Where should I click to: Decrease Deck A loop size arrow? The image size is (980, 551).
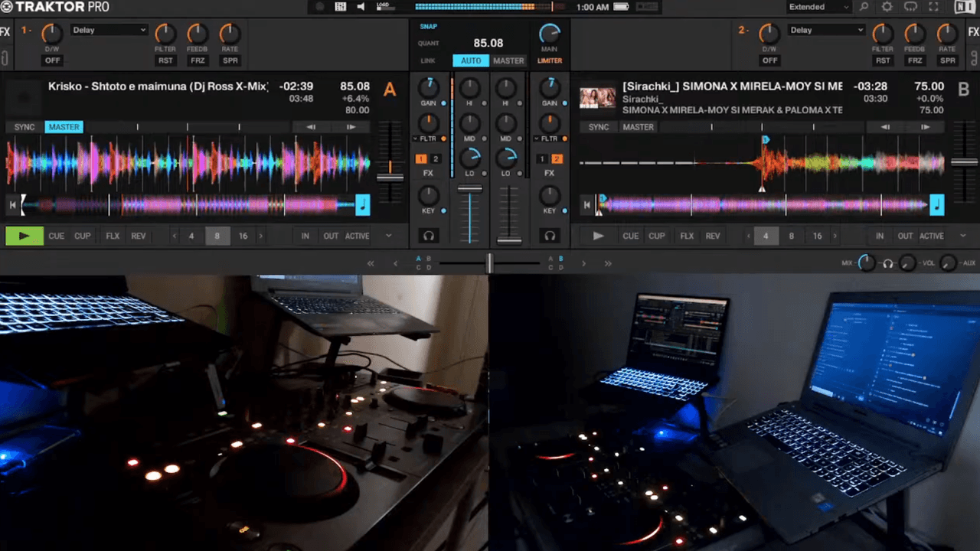coord(175,236)
